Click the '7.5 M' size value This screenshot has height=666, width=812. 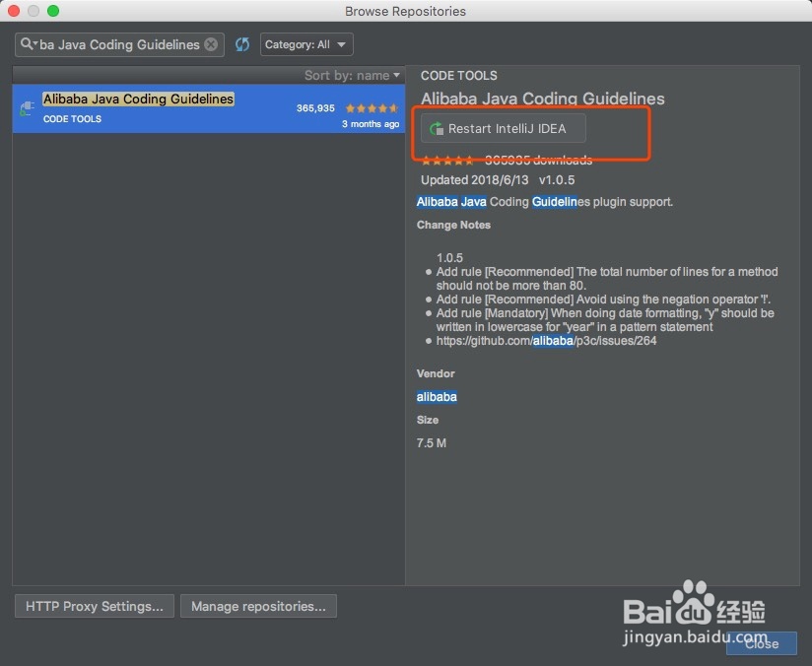click(x=432, y=443)
